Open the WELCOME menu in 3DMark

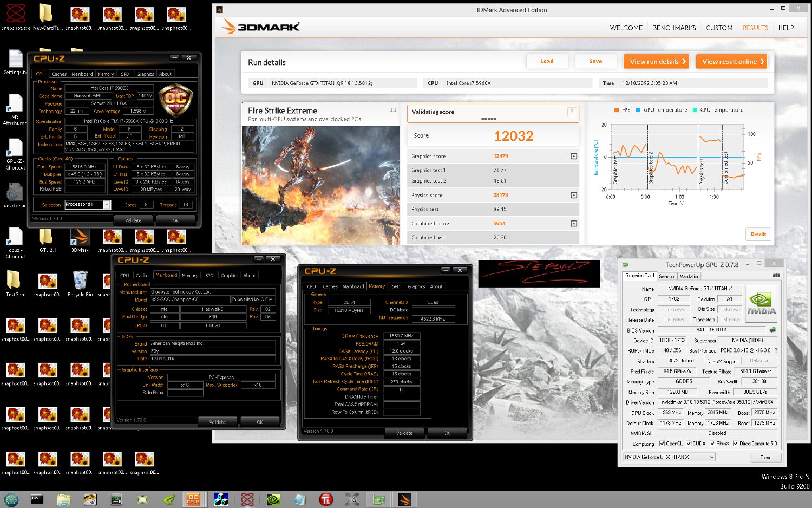(626, 28)
